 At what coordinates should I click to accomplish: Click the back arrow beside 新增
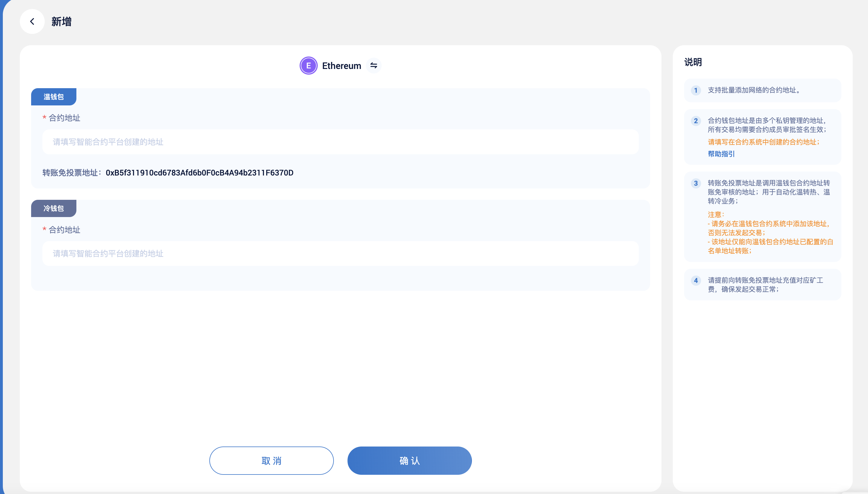pyautogui.click(x=32, y=21)
